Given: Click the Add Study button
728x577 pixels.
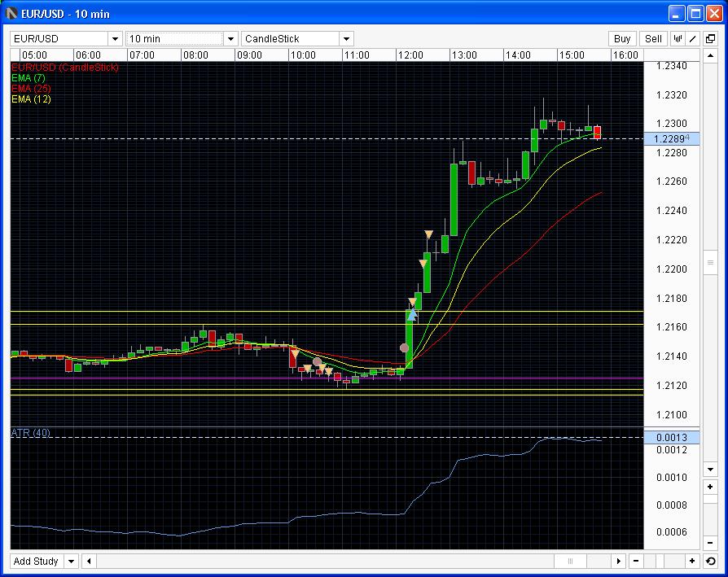Looking at the screenshot, I should coord(36,562).
